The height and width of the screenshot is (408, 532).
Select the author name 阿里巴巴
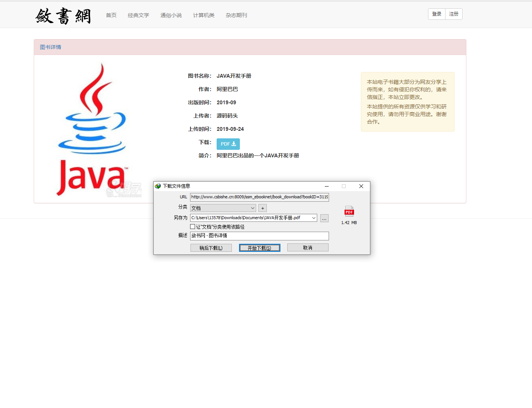(227, 89)
